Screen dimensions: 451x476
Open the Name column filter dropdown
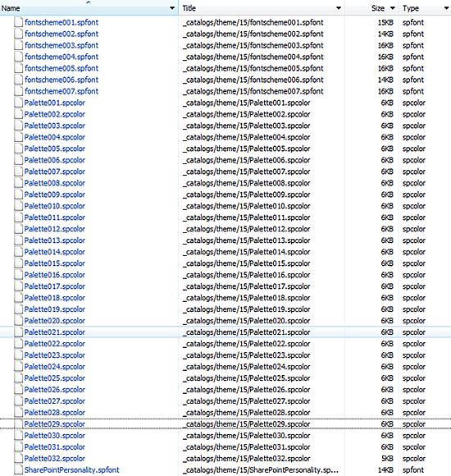pyautogui.click(x=172, y=8)
